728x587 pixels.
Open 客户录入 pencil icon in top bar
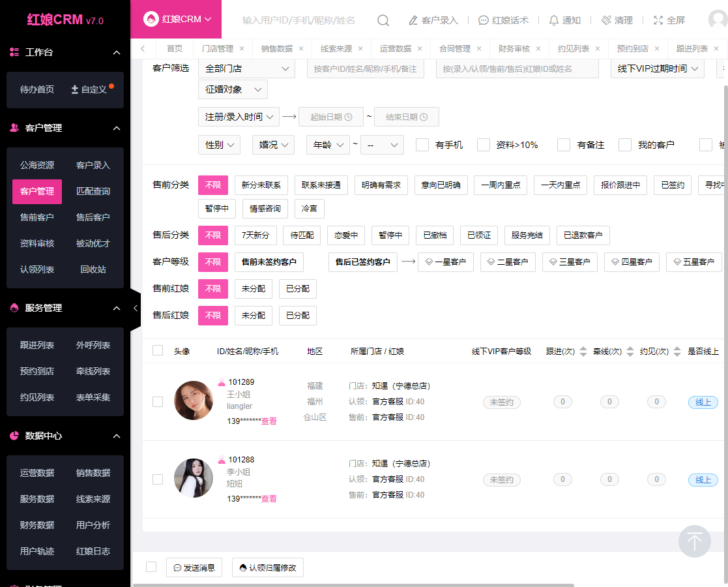[x=413, y=20]
